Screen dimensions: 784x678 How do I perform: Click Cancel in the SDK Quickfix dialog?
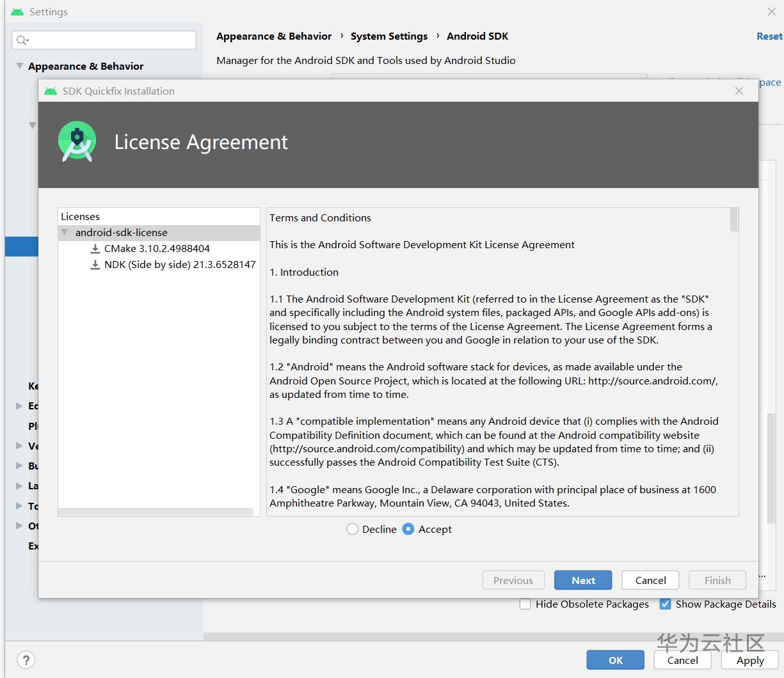tap(650, 580)
